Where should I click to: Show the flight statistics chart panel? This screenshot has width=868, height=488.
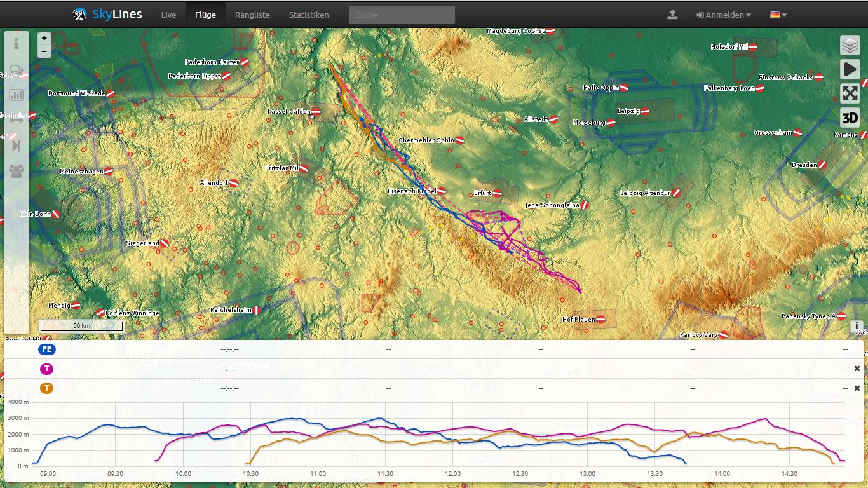click(x=17, y=95)
